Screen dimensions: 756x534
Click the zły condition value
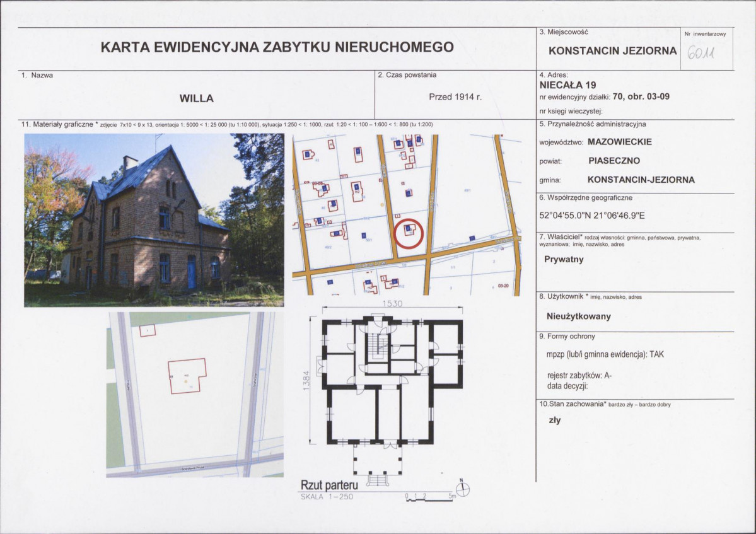(x=554, y=421)
